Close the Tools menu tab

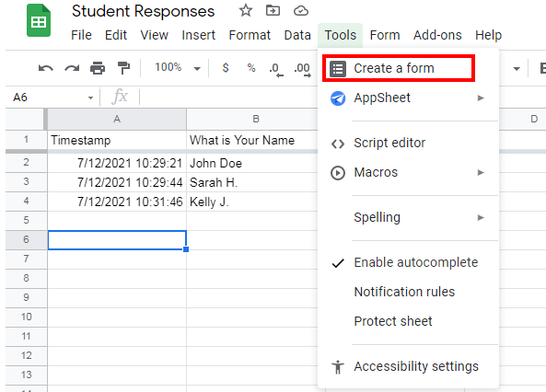pyautogui.click(x=340, y=35)
